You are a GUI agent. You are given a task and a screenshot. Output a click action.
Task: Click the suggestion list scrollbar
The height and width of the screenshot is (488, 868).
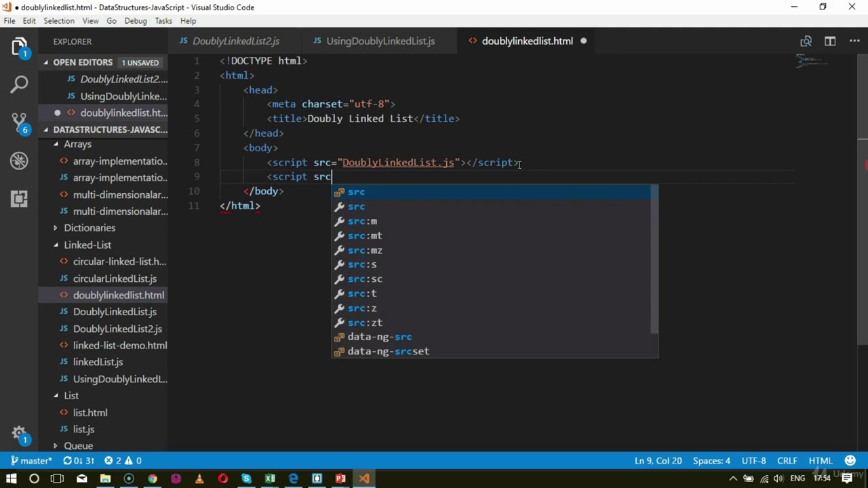click(654, 259)
